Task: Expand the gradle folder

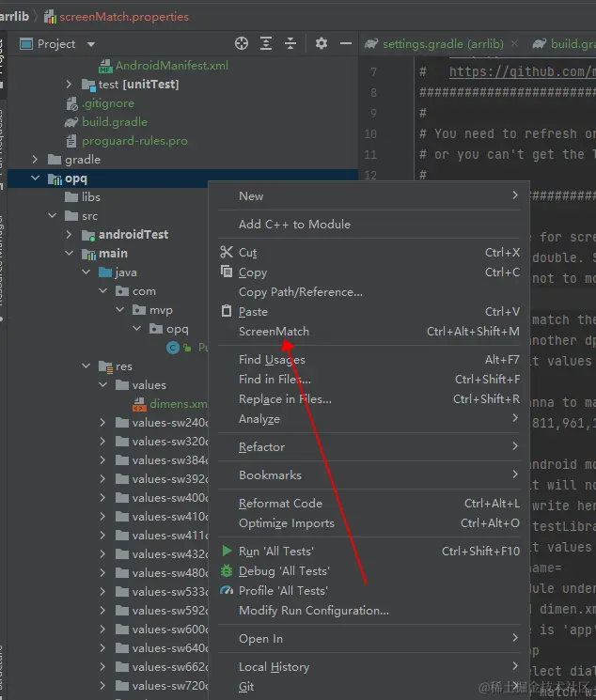Action: point(35,160)
